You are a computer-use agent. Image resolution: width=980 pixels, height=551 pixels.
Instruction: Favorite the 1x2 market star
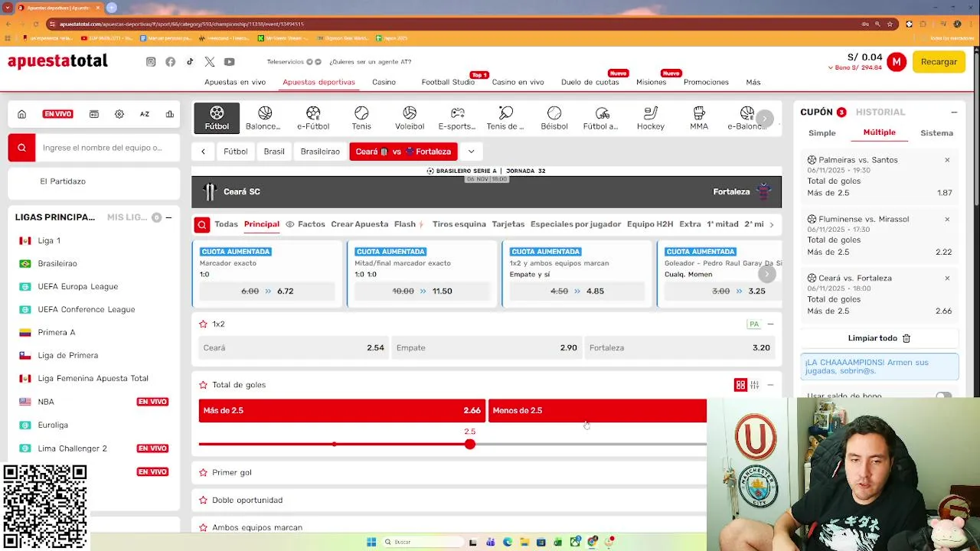(x=203, y=324)
